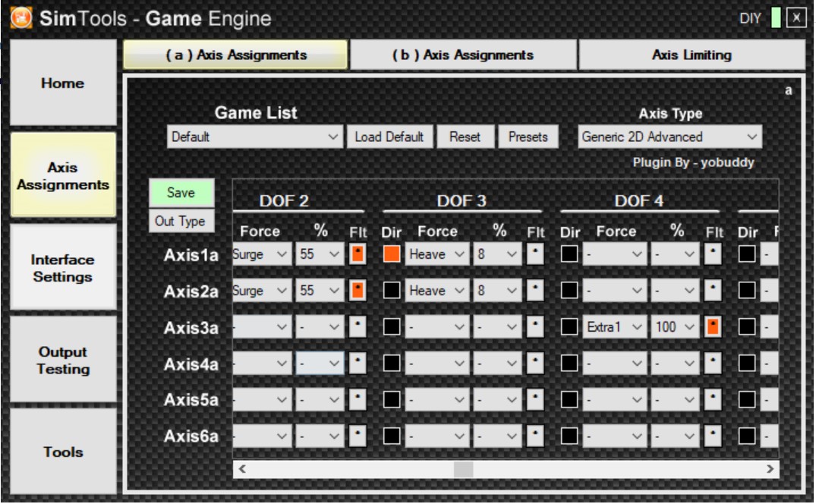Open the Tools section
The width and height of the screenshot is (816, 504).
(x=63, y=452)
